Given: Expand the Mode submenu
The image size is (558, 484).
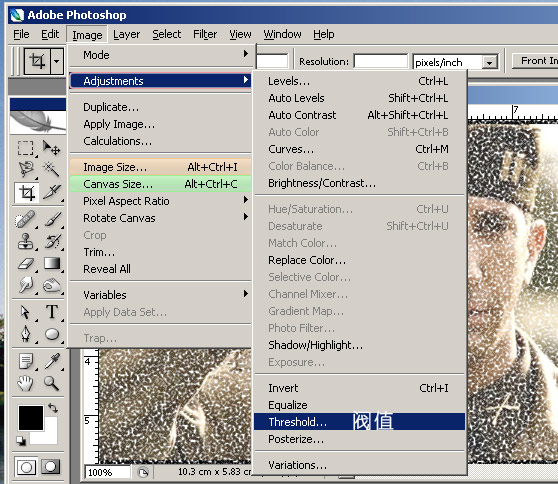Looking at the screenshot, I should point(160,55).
